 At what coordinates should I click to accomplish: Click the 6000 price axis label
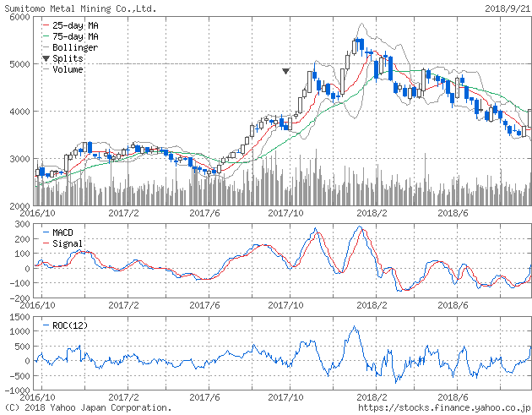click(19, 17)
